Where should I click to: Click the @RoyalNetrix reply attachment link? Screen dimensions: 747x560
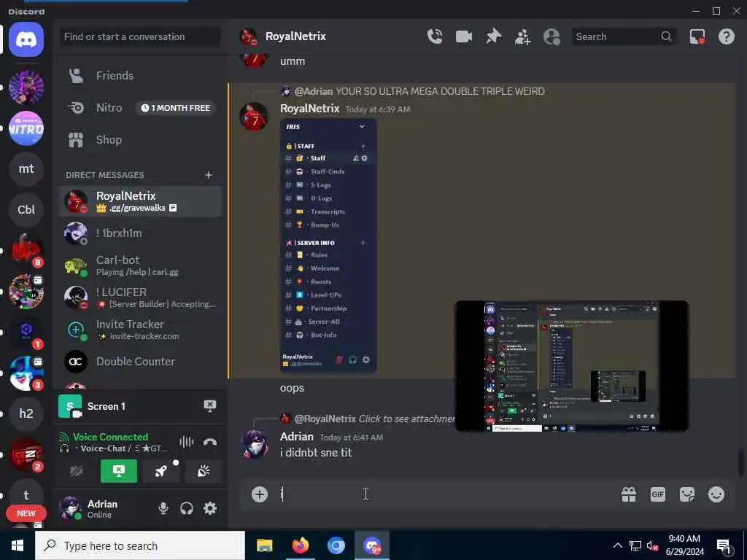[406, 419]
